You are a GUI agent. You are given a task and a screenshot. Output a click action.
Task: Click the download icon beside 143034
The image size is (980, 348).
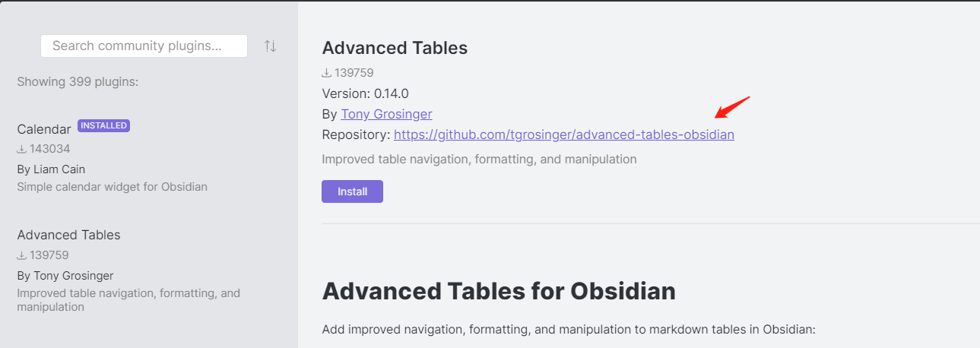(x=22, y=149)
